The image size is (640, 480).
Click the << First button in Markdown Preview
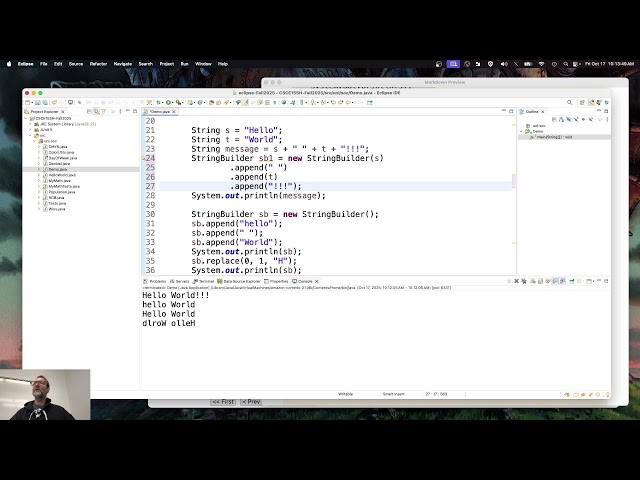click(223, 402)
